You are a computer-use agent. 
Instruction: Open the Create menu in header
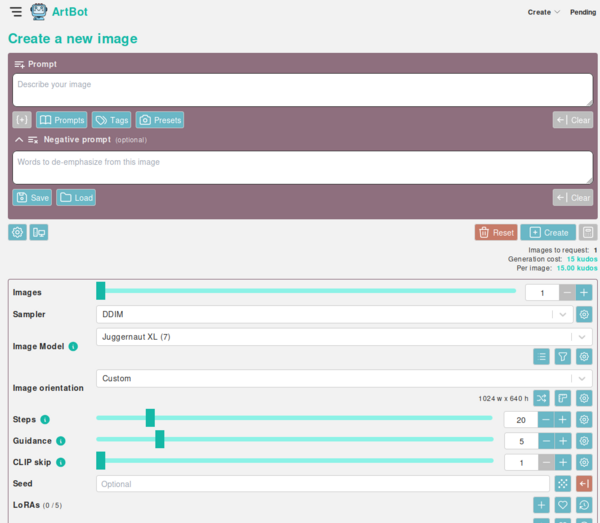tap(543, 12)
